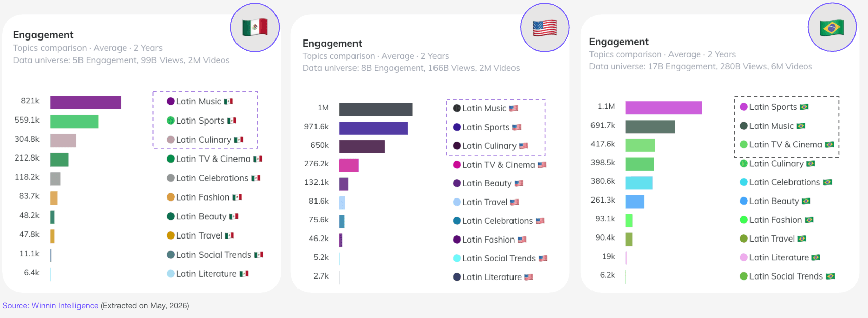Click the USA flag circle icon
This screenshot has width=868, height=318.
545,27
